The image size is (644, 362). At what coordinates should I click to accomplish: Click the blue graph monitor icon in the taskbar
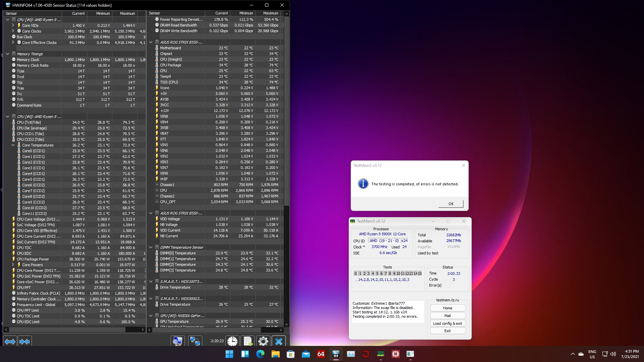(x=351, y=354)
